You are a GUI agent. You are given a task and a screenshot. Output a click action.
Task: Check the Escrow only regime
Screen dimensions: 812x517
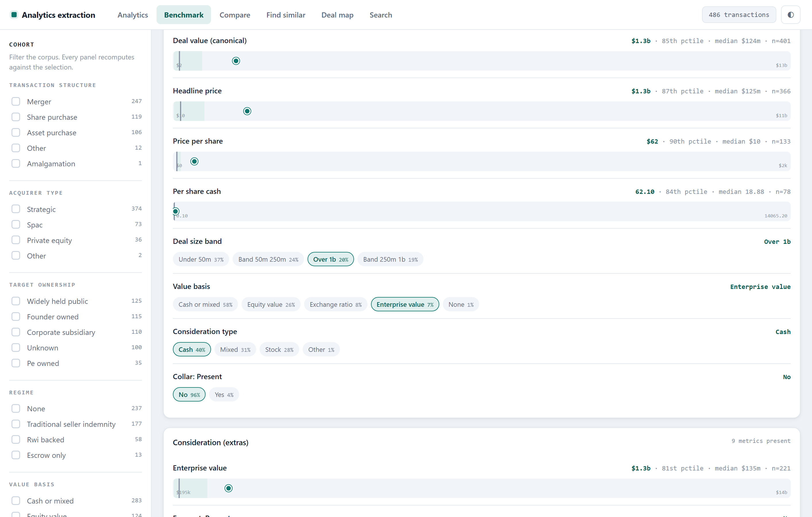(x=16, y=455)
